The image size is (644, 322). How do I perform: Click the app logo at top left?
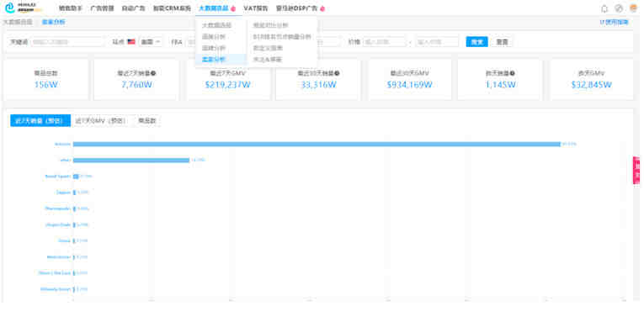click(x=23, y=8)
